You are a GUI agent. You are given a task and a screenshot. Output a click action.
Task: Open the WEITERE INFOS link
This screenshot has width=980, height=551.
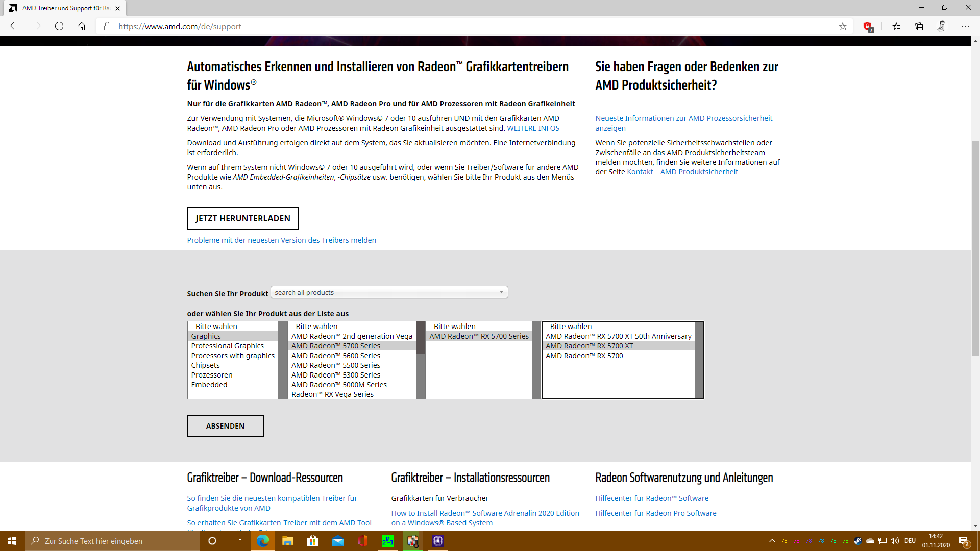point(533,128)
